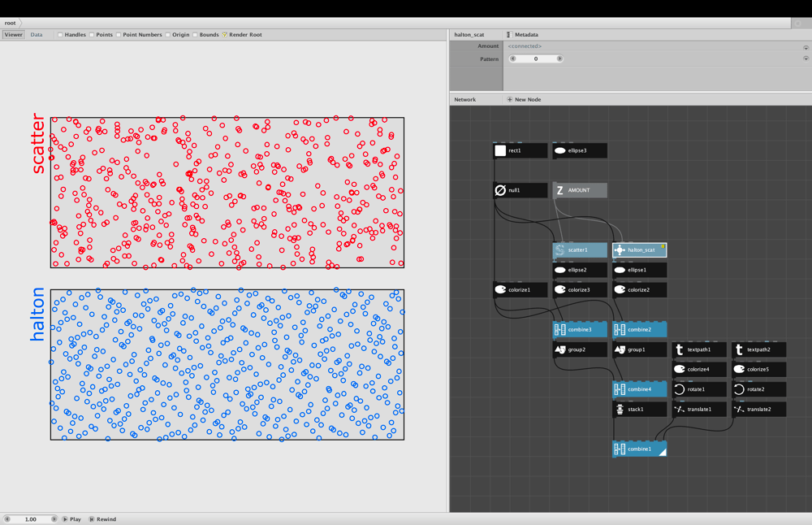Select the combine3 node icon
The width and height of the screenshot is (812, 525).
pos(559,330)
